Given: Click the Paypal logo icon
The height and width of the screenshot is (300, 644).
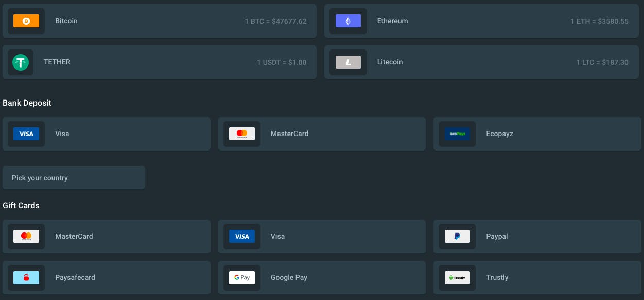Looking at the screenshot, I should tap(457, 237).
